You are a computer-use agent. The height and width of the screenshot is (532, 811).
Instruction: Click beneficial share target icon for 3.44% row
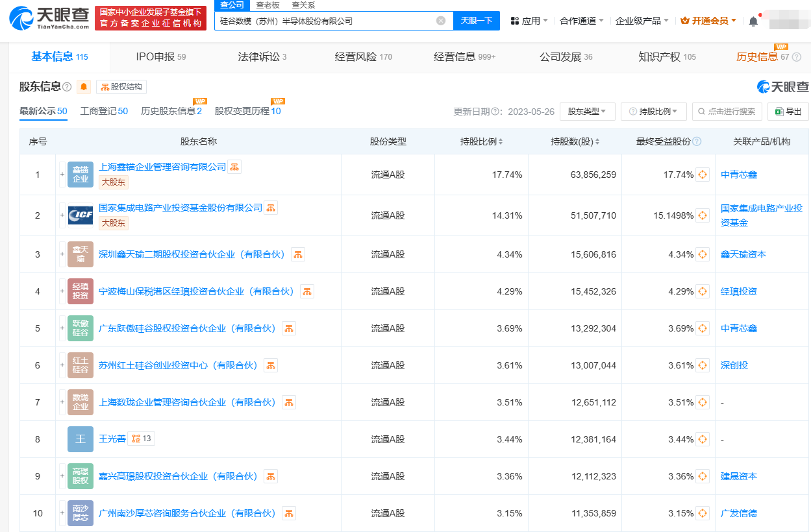coord(703,439)
